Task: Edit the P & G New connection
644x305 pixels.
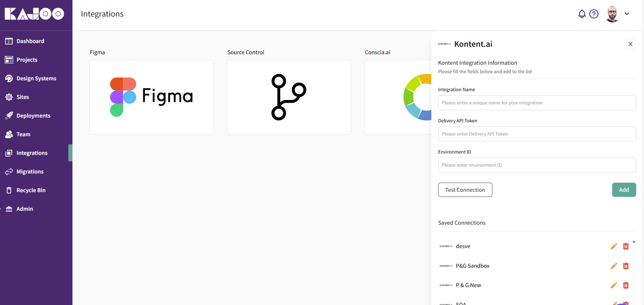Action: coord(614,285)
